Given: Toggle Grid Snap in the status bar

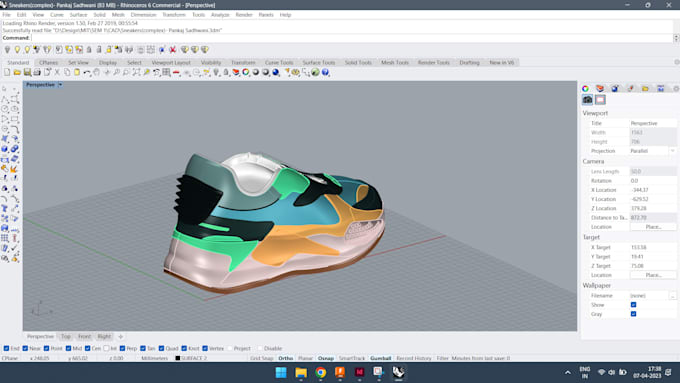Looking at the screenshot, I should 262,358.
